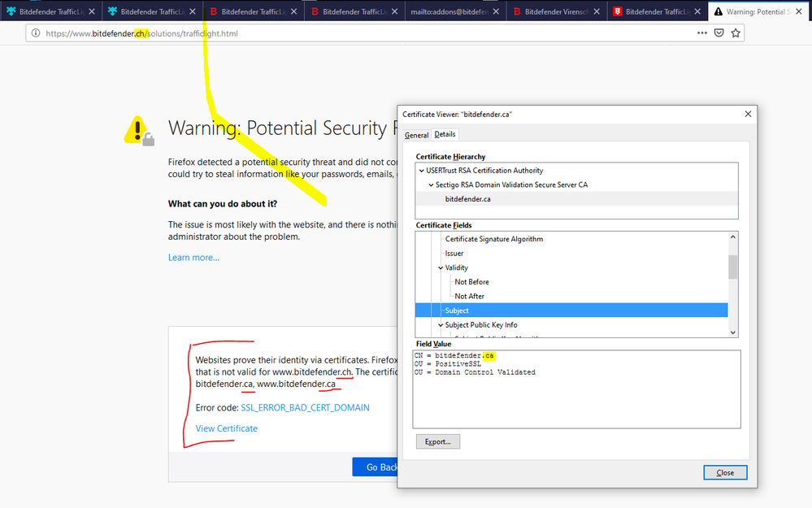The image size is (812, 508).
Task: Click the scroll up arrow of Certificate Fields
Action: coord(733,237)
